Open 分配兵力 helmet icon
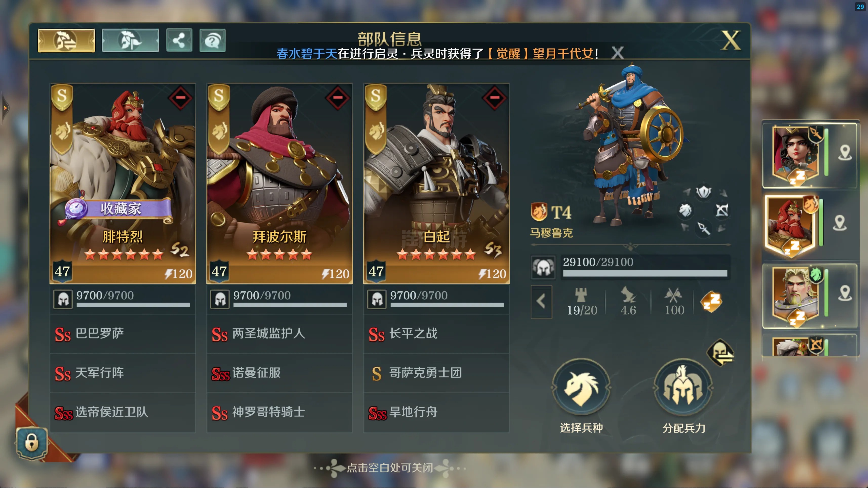Image resolution: width=868 pixels, height=488 pixels. tap(683, 387)
